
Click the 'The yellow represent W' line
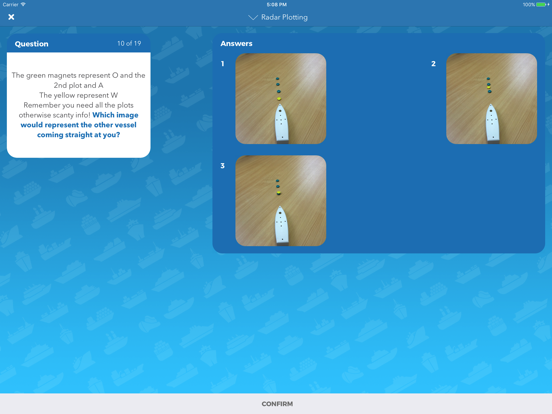(x=79, y=95)
